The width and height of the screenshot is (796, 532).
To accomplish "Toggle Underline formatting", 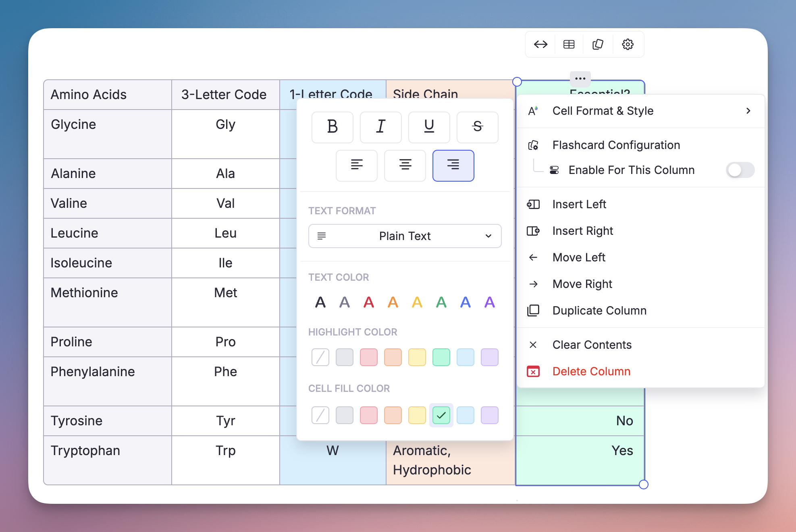I will [x=429, y=127].
